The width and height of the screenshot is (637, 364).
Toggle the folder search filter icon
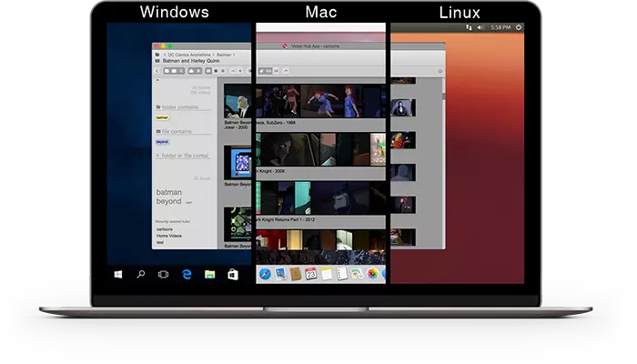tap(167, 71)
